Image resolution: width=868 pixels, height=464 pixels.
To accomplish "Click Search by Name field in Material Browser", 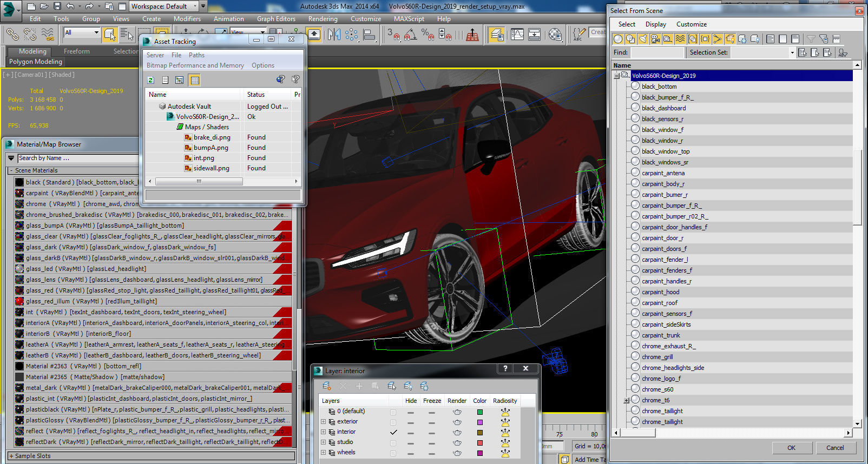I will pos(78,158).
